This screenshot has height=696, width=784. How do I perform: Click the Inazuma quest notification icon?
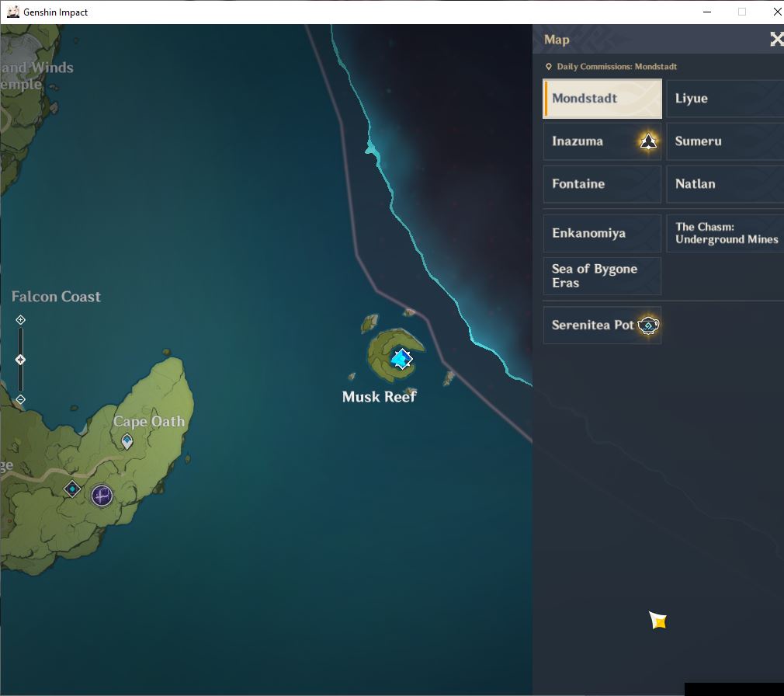pos(648,141)
